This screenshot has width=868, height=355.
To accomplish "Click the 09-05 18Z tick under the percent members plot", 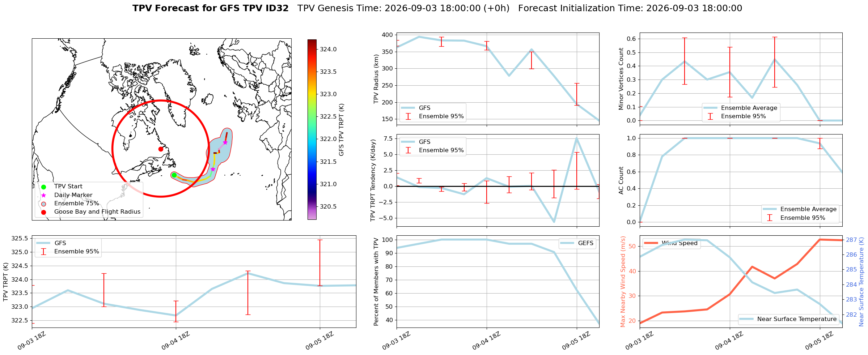I will (x=576, y=341).
